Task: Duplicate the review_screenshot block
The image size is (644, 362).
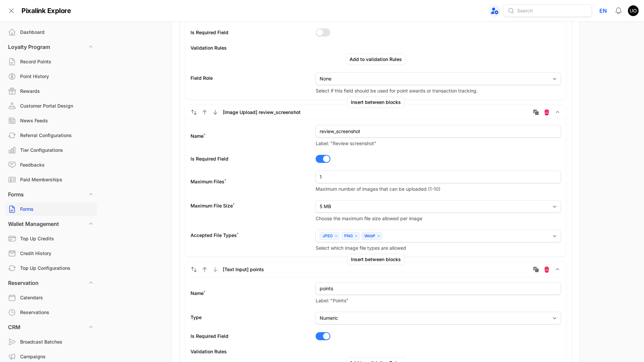Action: click(x=536, y=112)
